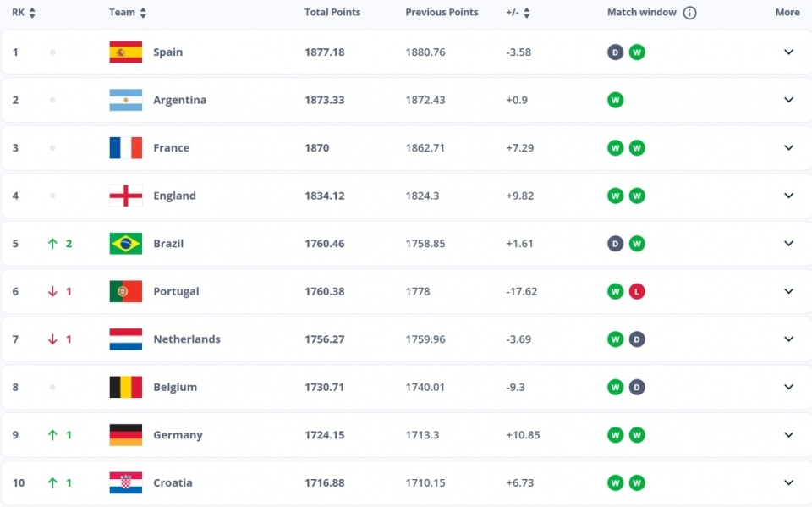Click the Total Points column header

coord(332,13)
